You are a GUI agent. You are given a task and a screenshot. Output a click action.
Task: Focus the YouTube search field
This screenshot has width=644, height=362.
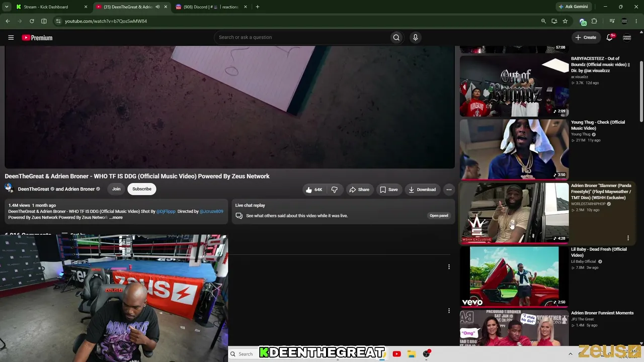coord(302,37)
